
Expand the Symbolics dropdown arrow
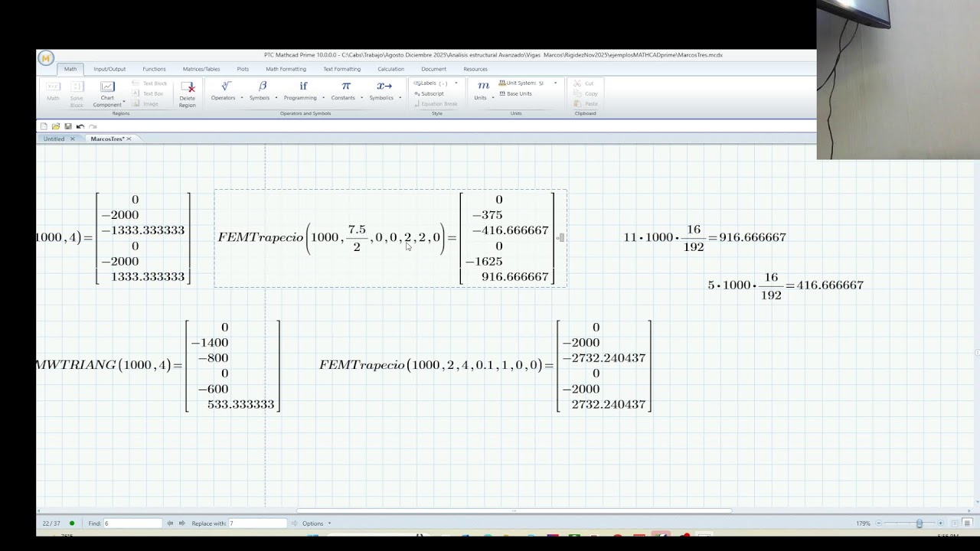tap(400, 98)
